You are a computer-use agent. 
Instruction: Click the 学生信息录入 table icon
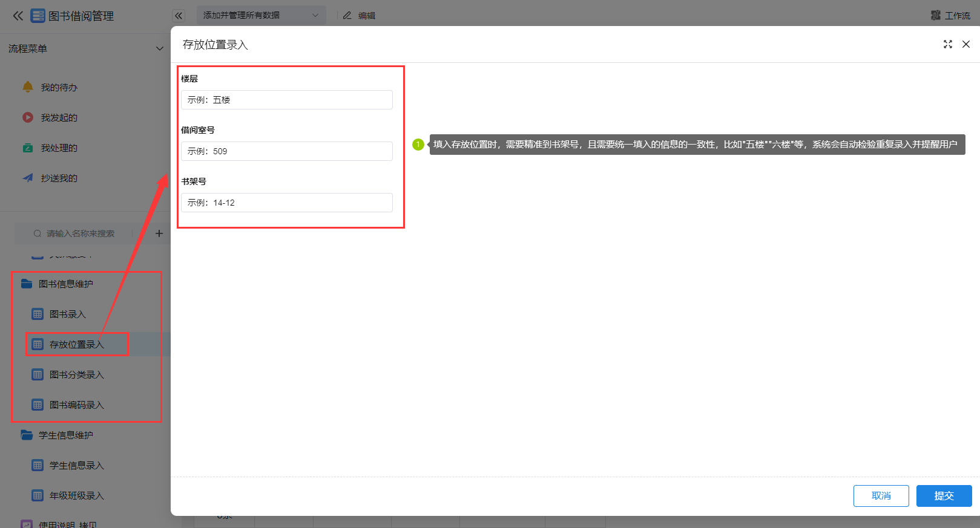pyautogui.click(x=38, y=465)
